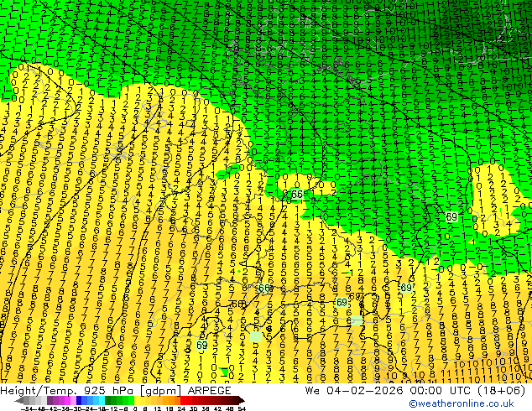The height and width of the screenshot is (411, 532).
Task: Click the dark maroon right arrow end of legend
Action: [x=242, y=400]
